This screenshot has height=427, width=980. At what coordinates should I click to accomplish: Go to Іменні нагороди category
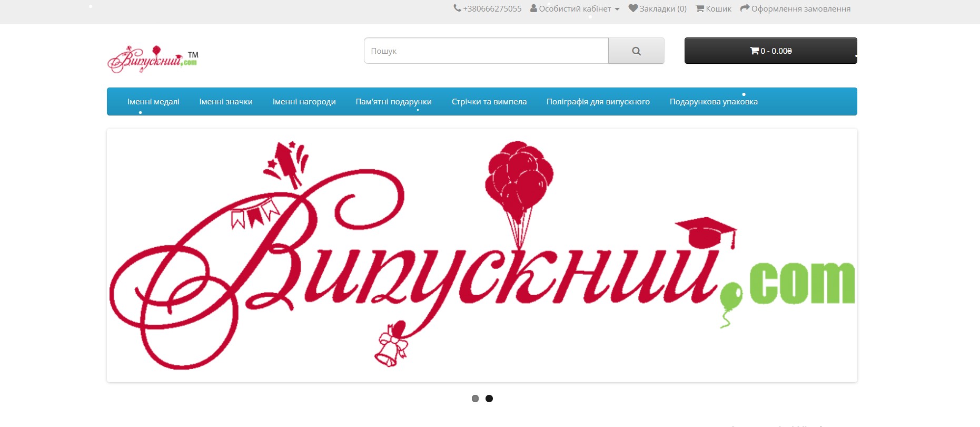pos(304,102)
